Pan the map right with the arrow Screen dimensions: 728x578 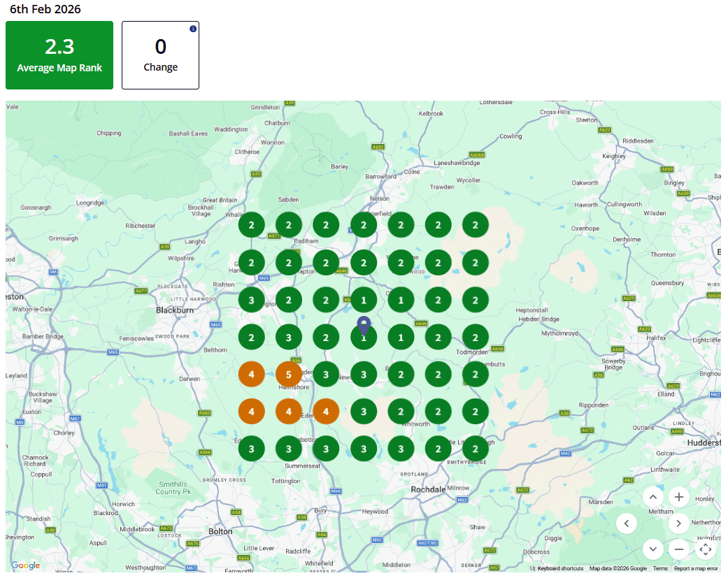pos(678,523)
